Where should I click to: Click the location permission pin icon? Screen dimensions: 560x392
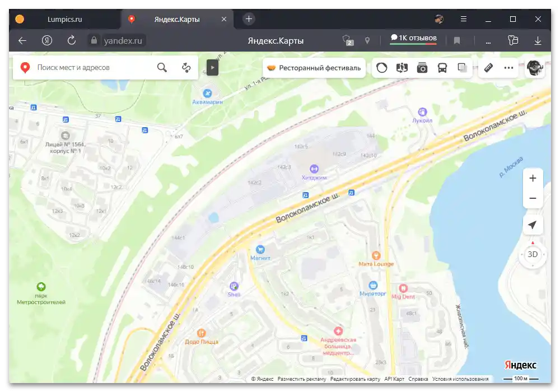click(367, 41)
